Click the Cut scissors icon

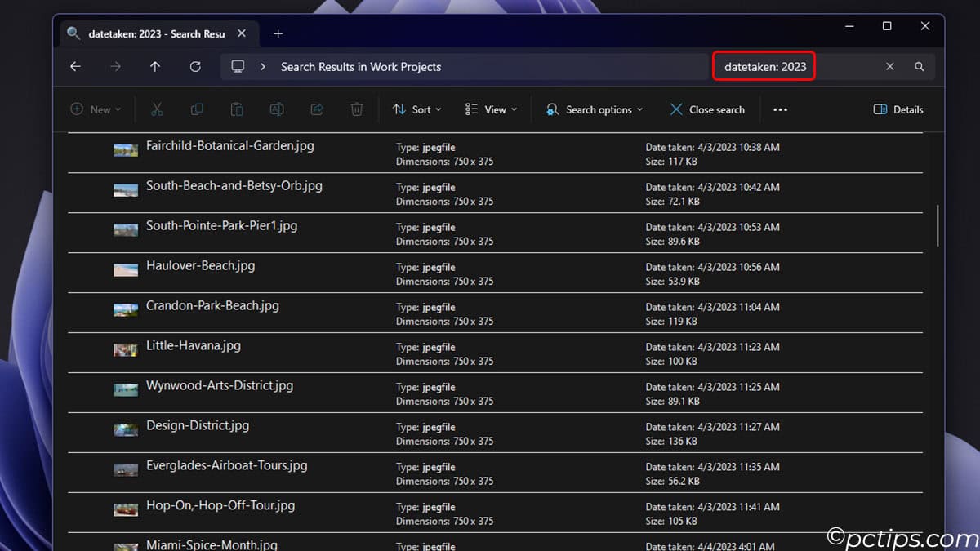157,109
